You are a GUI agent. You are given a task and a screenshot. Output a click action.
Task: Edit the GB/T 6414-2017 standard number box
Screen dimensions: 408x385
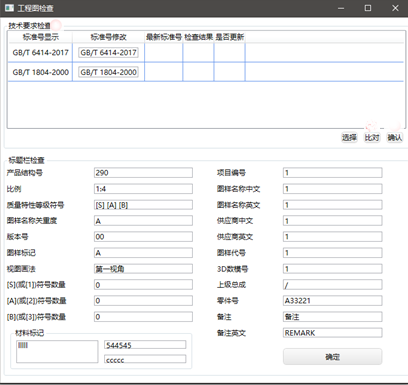(108, 52)
